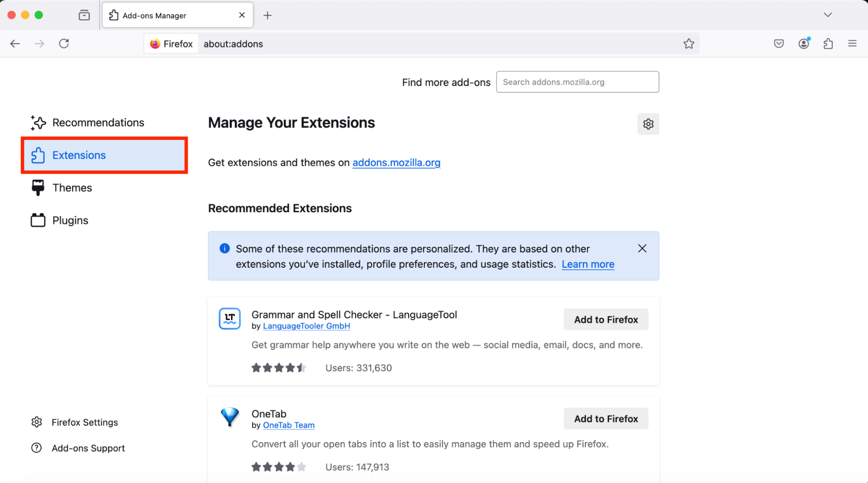This screenshot has height=483, width=868.
Task: Click the LanguageTool star rating
Action: pyautogui.click(x=279, y=368)
